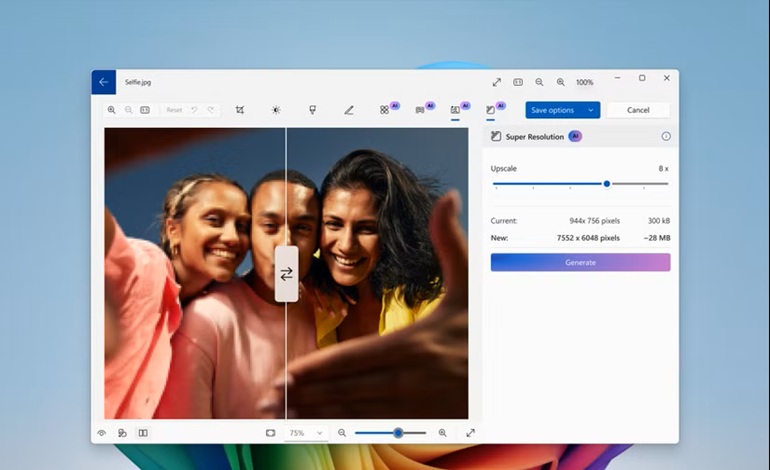Open the AI Background tool
The image size is (770, 470).
coord(420,110)
